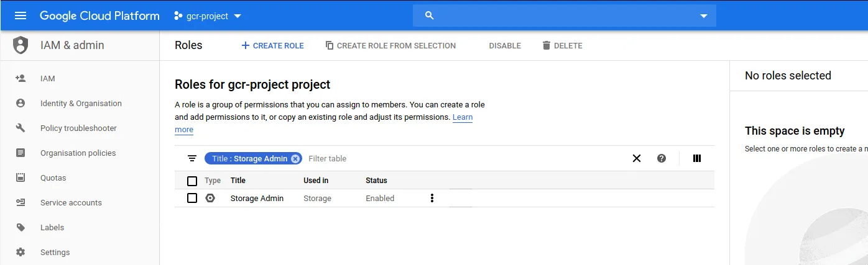Clear all filters with the X icon
The height and width of the screenshot is (265, 868).
click(637, 158)
